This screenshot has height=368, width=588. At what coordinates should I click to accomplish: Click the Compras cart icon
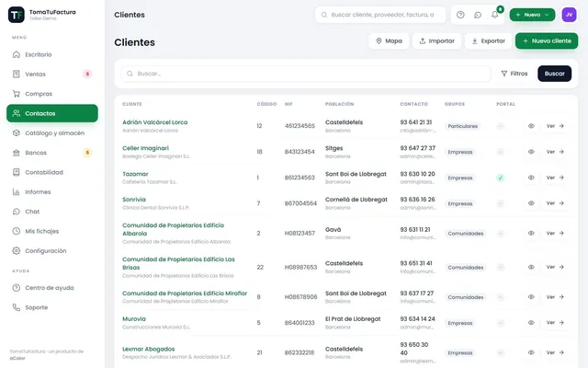tap(17, 94)
